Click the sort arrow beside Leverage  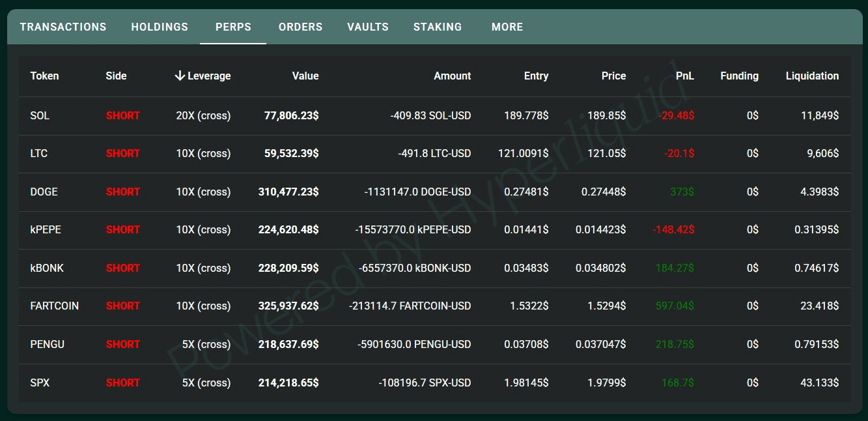(x=180, y=76)
